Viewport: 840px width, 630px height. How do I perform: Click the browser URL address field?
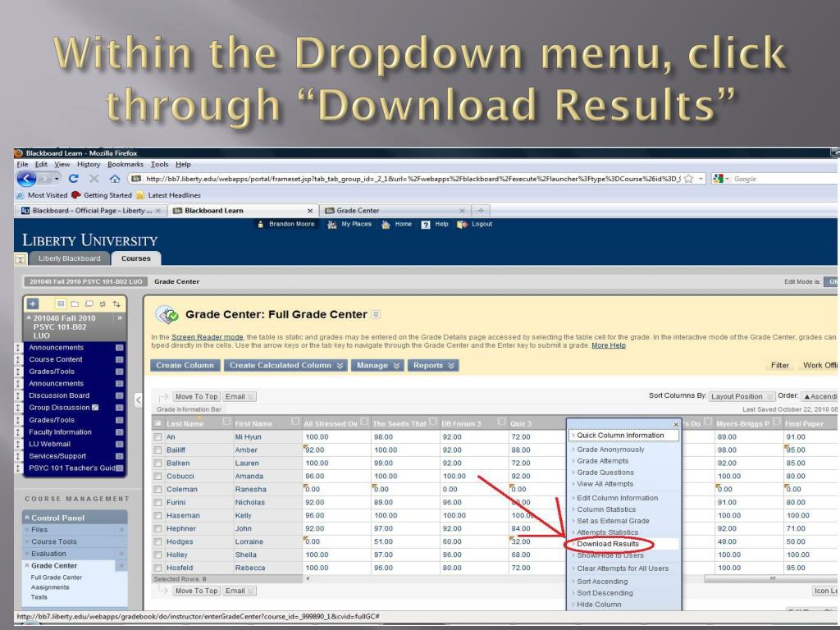[413, 179]
